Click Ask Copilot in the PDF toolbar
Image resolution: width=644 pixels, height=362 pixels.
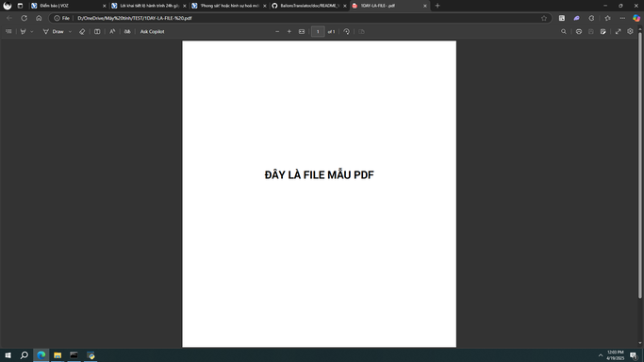click(x=152, y=32)
